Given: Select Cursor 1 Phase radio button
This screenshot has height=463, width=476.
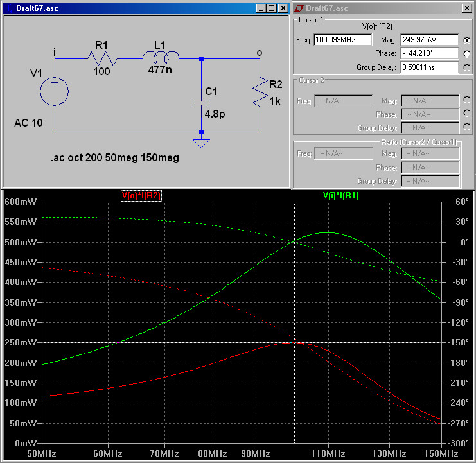Looking at the screenshot, I should point(467,54).
